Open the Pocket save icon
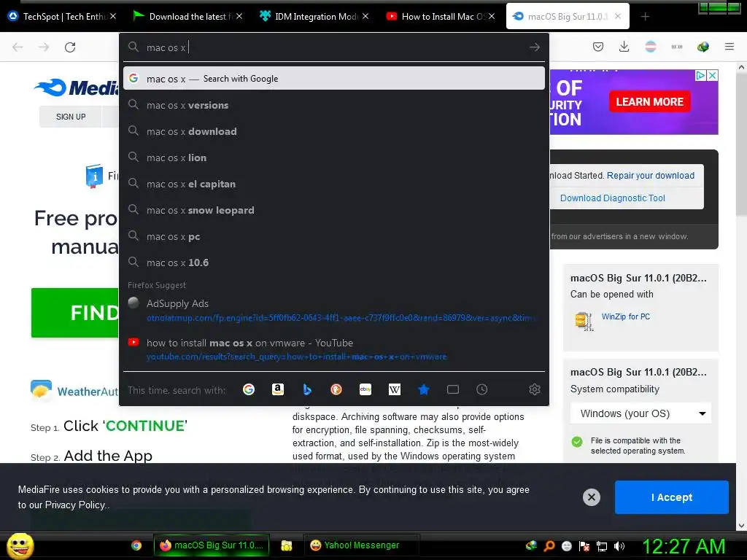The height and width of the screenshot is (560, 747). tap(598, 47)
